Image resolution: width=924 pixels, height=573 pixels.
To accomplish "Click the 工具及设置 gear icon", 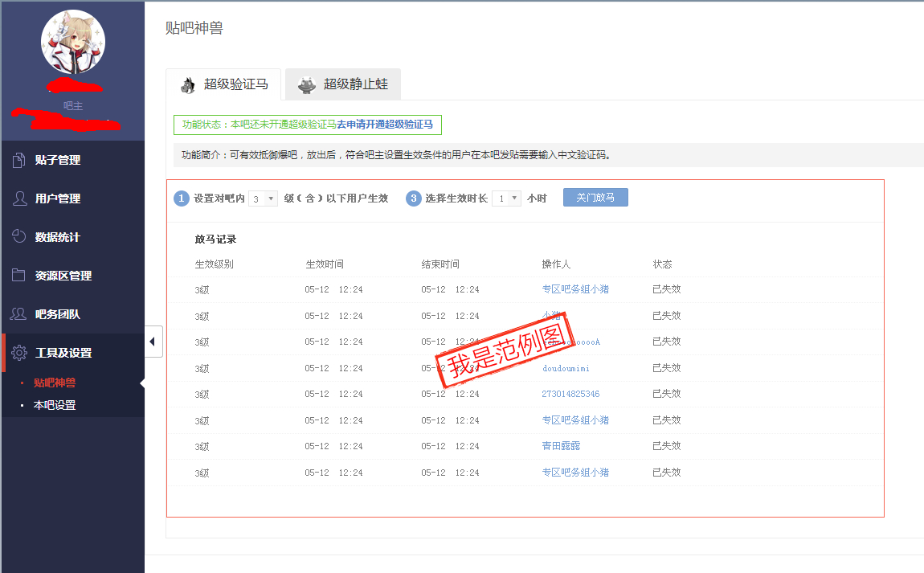I will click(x=18, y=353).
